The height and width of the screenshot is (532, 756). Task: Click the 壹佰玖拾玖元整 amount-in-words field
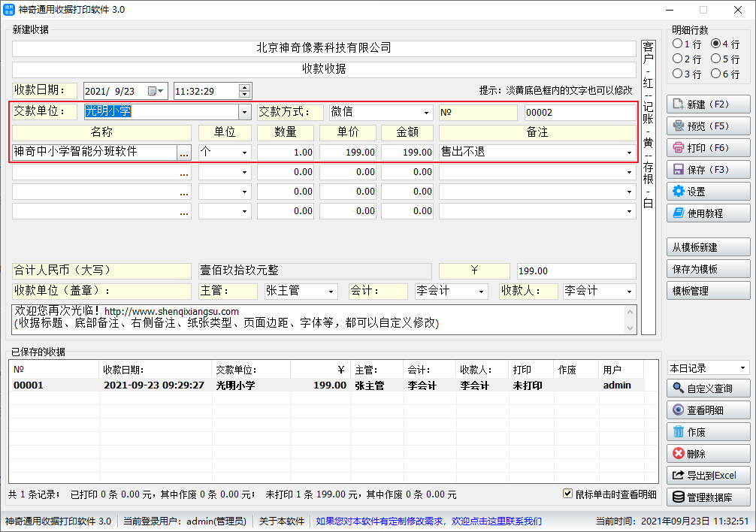pyautogui.click(x=315, y=271)
